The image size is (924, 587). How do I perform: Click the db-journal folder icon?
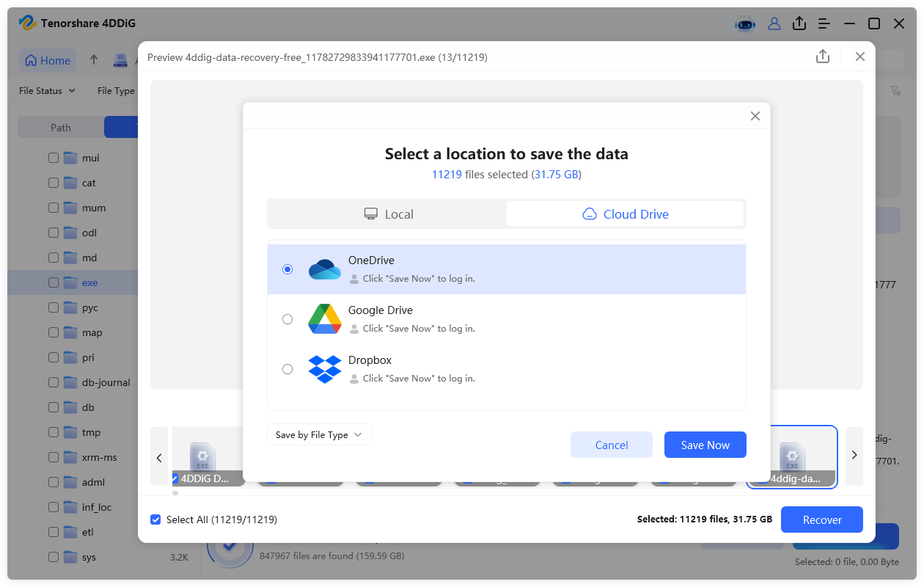click(x=70, y=382)
